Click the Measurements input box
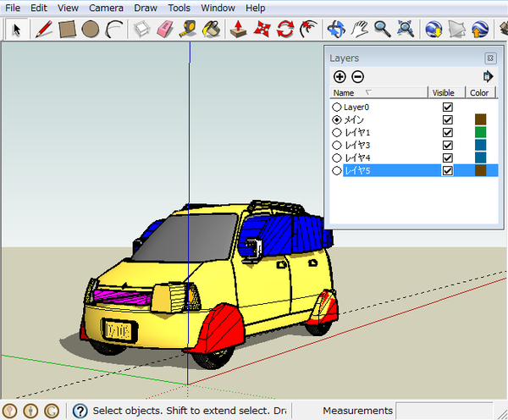Image resolution: width=508 pixels, height=420 pixels. [444, 411]
